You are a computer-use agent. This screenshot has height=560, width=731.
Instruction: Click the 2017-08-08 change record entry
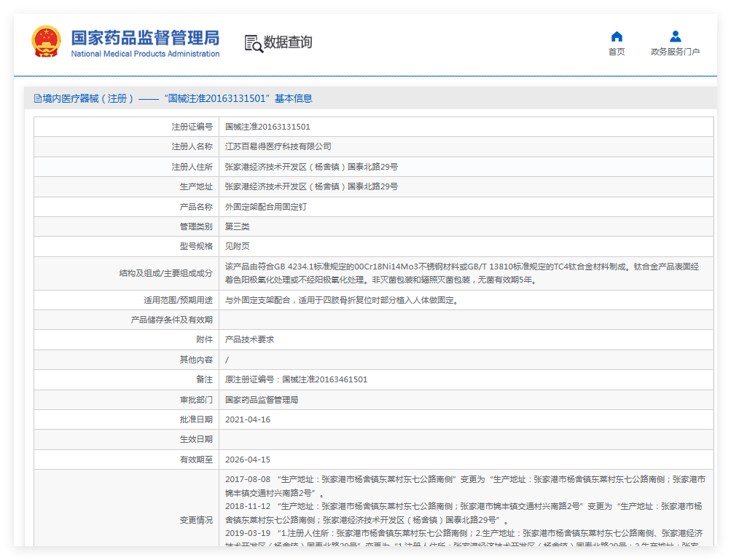pyautogui.click(x=465, y=486)
